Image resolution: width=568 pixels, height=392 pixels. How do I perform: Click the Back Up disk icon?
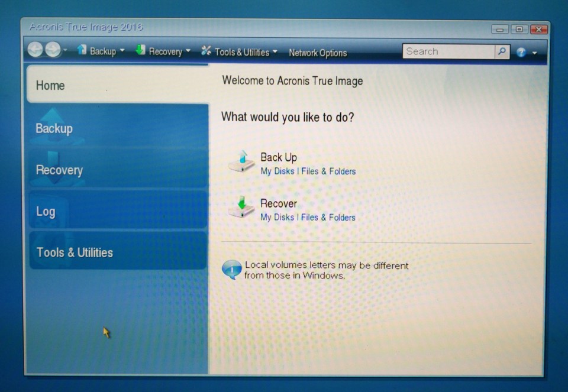pos(241,162)
